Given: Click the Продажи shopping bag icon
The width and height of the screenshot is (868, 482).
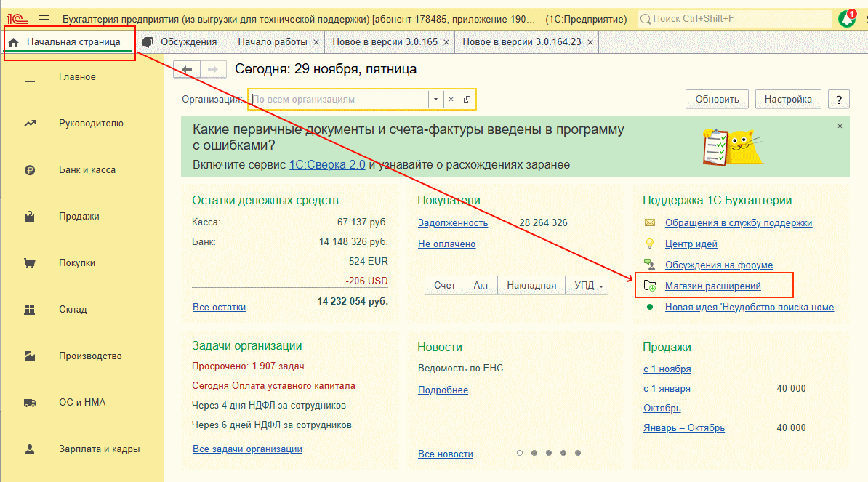Looking at the screenshot, I should pyautogui.click(x=30, y=217).
